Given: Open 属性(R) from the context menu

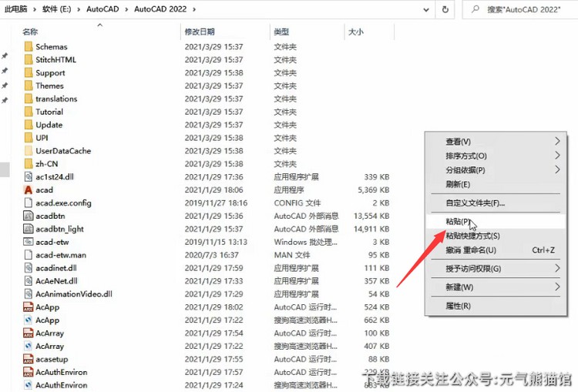Looking at the screenshot, I should tap(458, 306).
